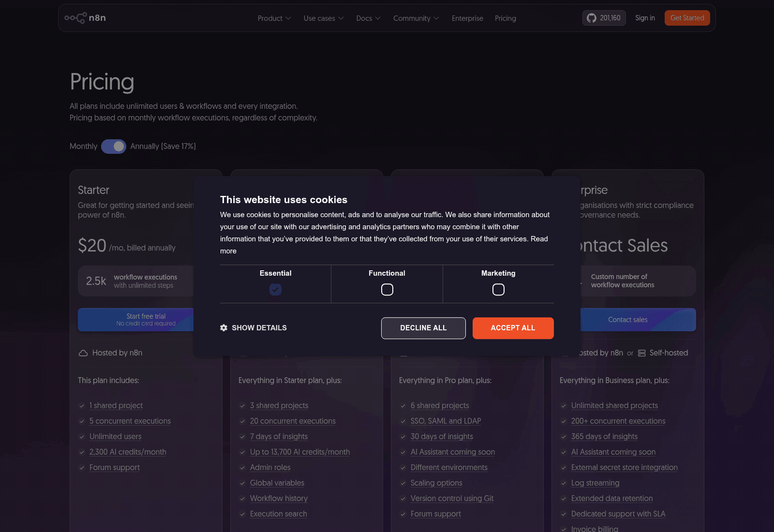
Task: Open the GitHub stars badge 201,160
Action: (604, 18)
